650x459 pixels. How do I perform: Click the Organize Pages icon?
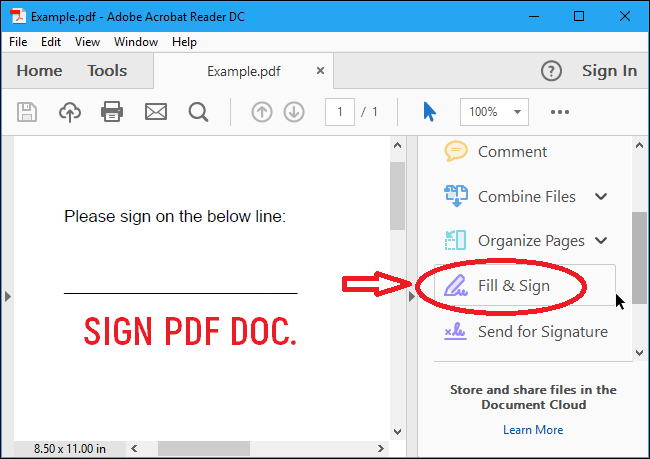click(456, 240)
